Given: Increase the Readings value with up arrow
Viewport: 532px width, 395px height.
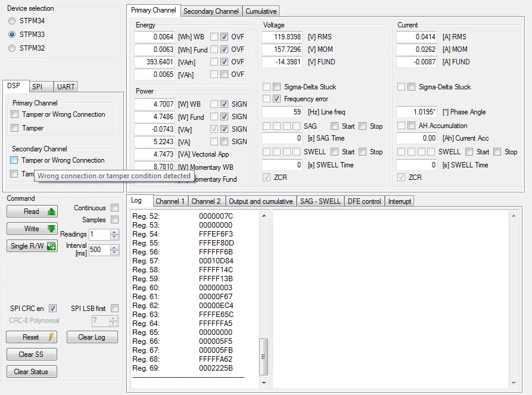Looking at the screenshot, I should coord(114,232).
